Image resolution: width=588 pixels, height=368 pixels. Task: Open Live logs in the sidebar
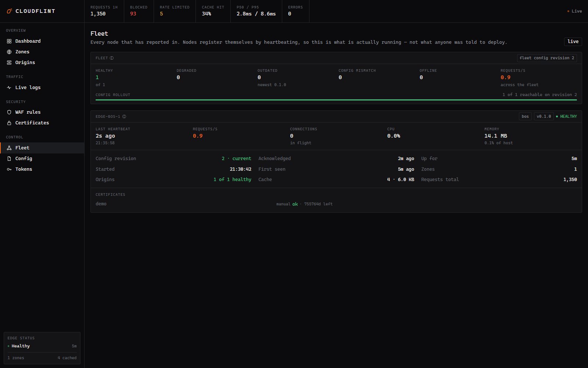tap(42, 88)
